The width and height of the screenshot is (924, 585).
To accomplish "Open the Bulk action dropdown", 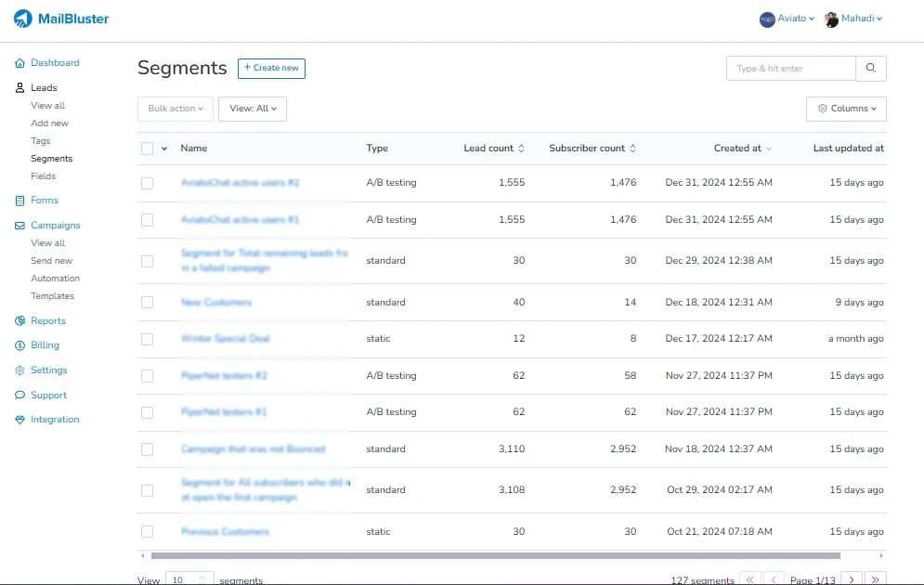I will (175, 109).
